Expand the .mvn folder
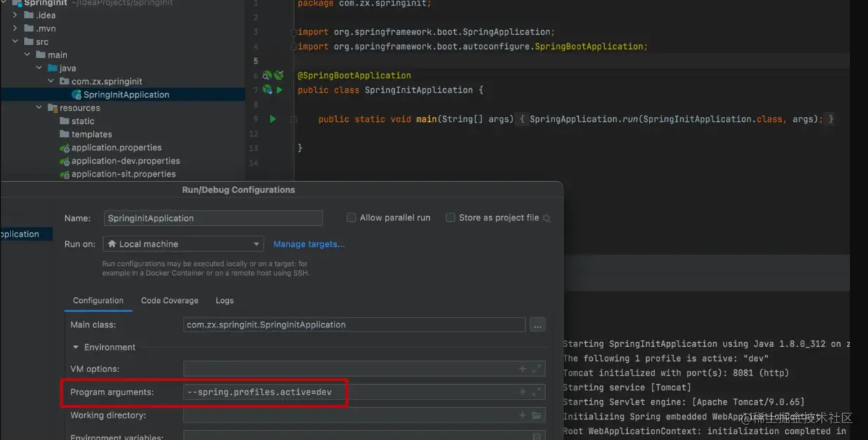This screenshot has height=440, width=868. pos(15,29)
